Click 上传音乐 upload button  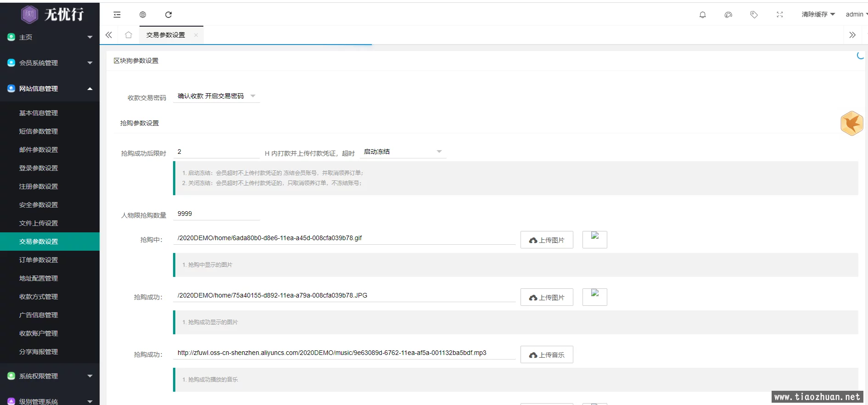(x=546, y=354)
